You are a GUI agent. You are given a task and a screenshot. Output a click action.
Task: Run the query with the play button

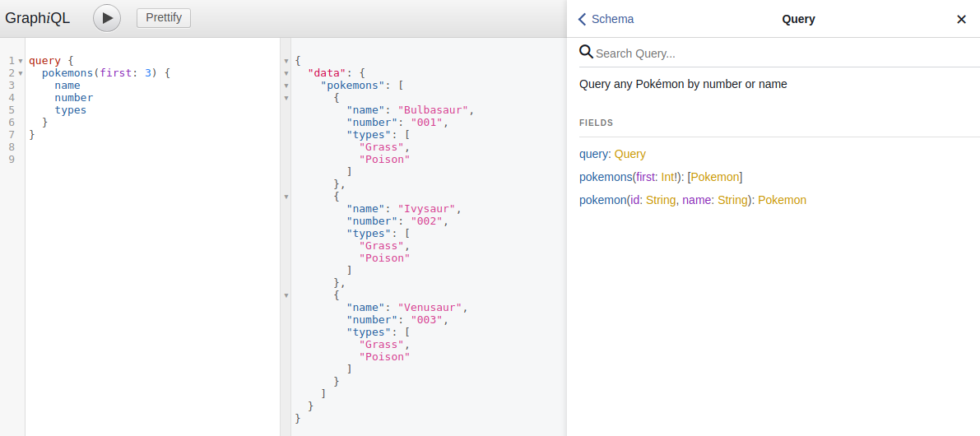coord(107,18)
